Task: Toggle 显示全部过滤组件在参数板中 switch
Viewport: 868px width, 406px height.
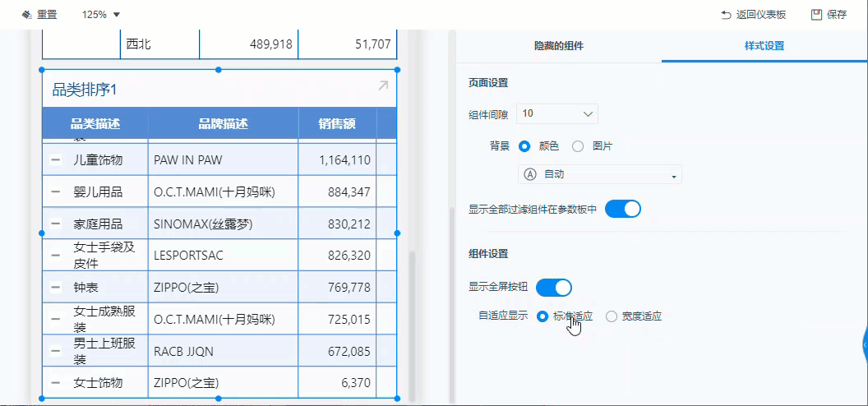Action: [x=623, y=209]
